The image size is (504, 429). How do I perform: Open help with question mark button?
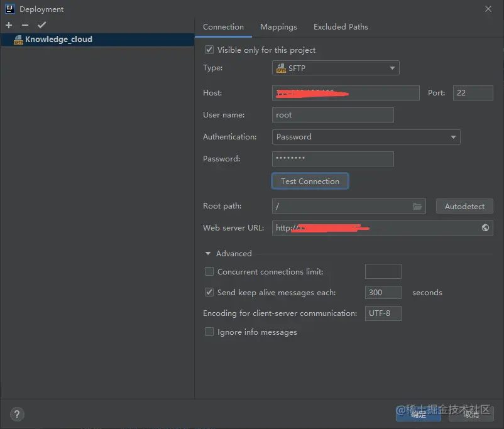click(17, 414)
